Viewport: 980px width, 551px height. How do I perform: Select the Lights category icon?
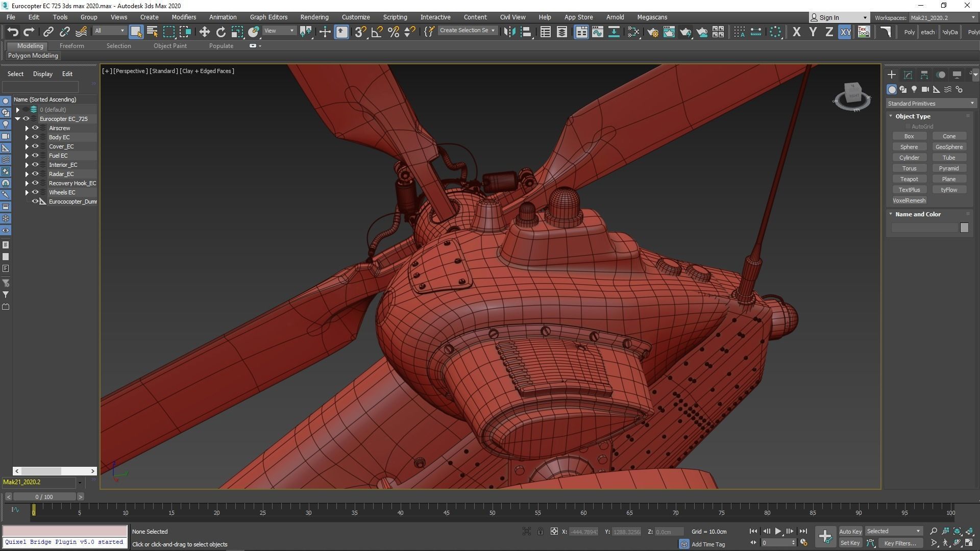point(914,89)
